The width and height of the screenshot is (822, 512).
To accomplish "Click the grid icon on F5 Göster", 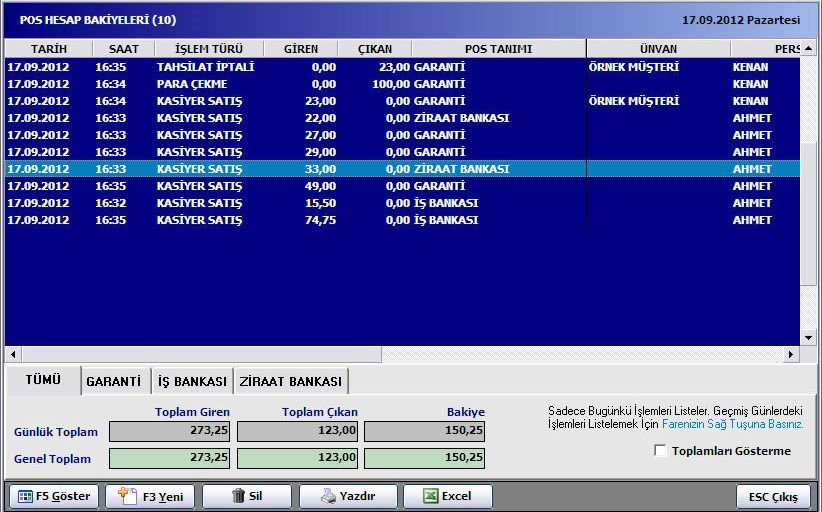I will click(25, 496).
